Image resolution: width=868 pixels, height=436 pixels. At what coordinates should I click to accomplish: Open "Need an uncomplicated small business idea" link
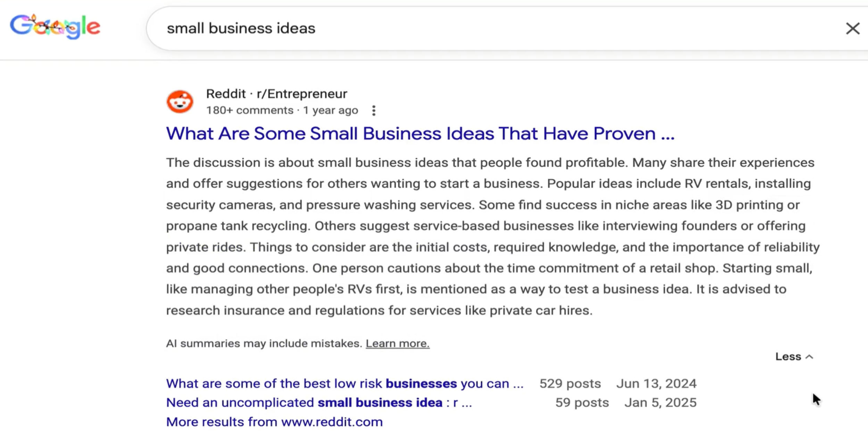(319, 402)
